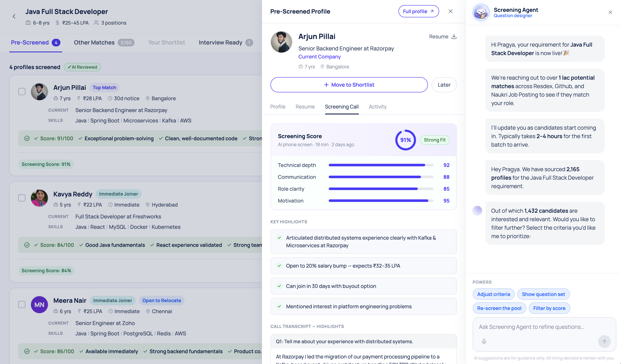Click the salary bump highlight item

coord(363,266)
